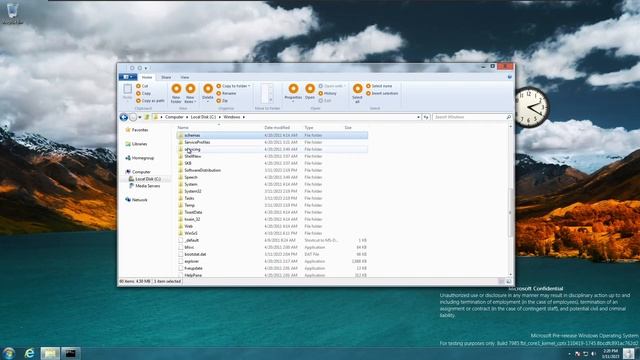
Task: Select Favorites in the navigation pane
Action: tap(140, 130)
